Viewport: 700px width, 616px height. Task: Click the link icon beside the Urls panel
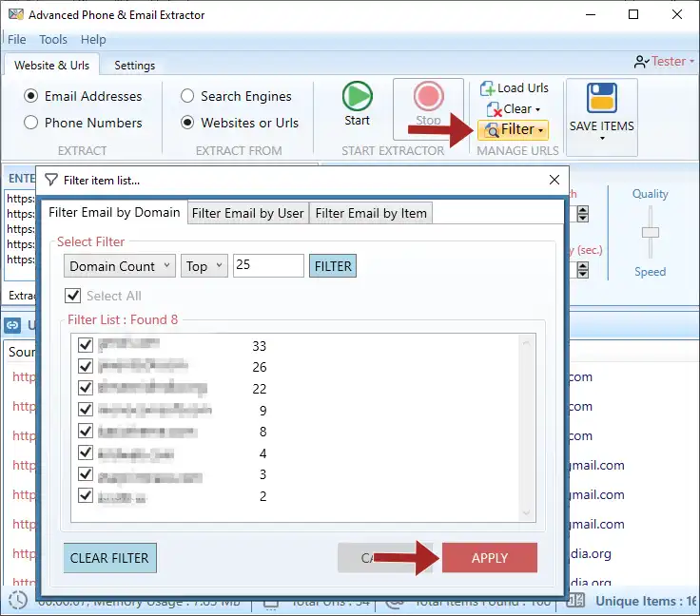pos(12,325)
